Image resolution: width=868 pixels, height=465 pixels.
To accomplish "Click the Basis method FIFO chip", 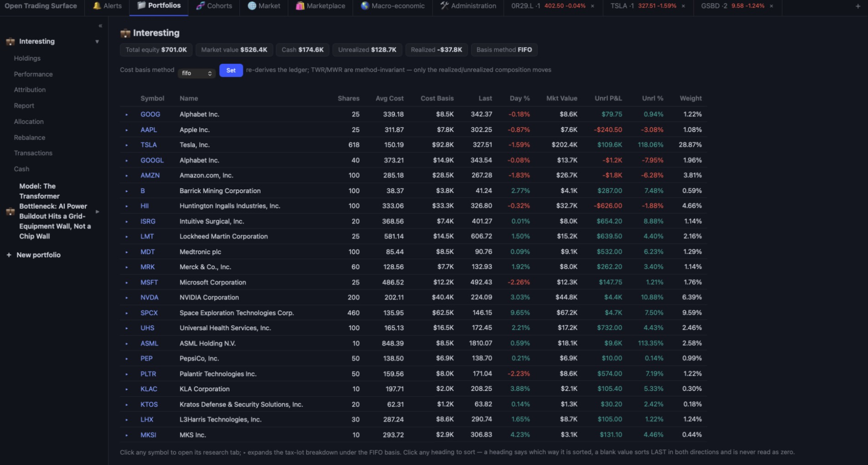I will [504, 50].
